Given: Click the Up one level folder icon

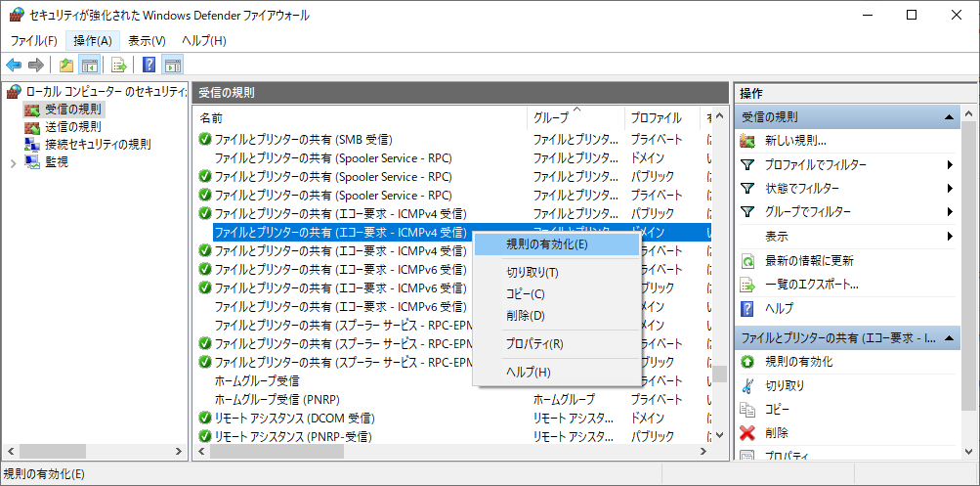Looking at the screenshot, I should (66, 65).
